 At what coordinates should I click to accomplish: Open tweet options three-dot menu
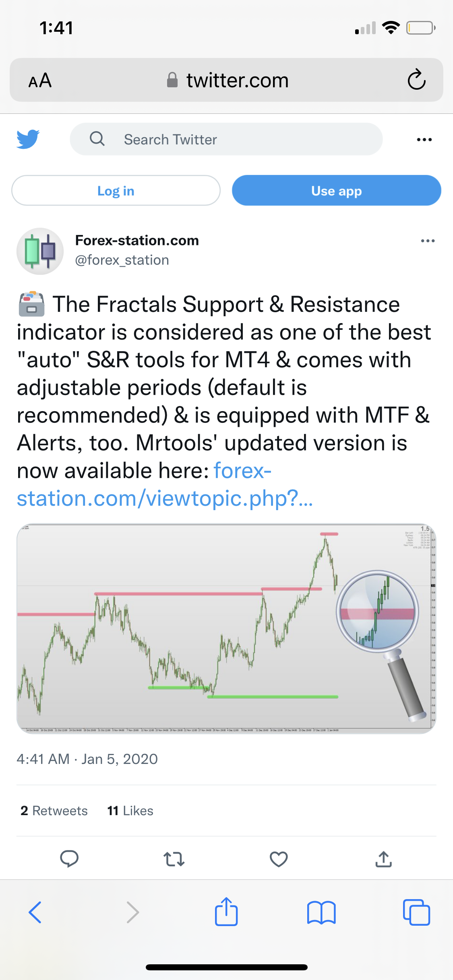427,241
